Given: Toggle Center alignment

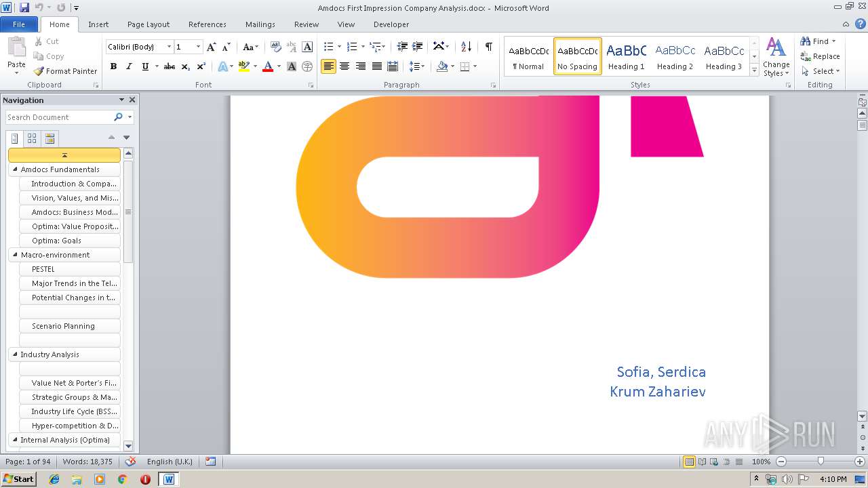Looking at the screenshot, I should [344, 66].
